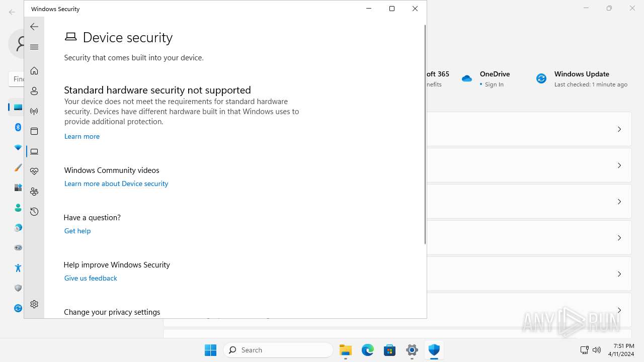Click the taskbar Search box

coord(278,350)
